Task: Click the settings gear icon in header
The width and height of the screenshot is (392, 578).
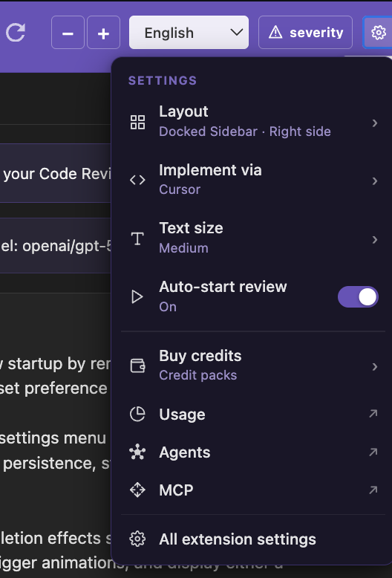Action: [378, 33]
